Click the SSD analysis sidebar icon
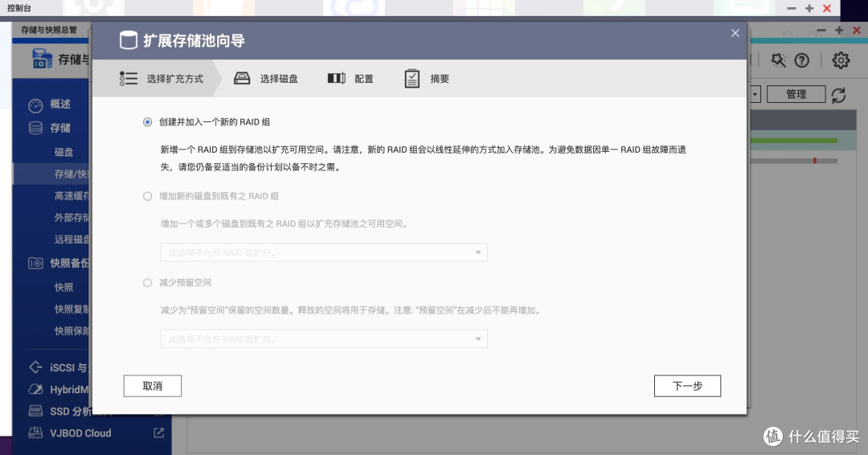868x455 pixels. click(35, 411)
